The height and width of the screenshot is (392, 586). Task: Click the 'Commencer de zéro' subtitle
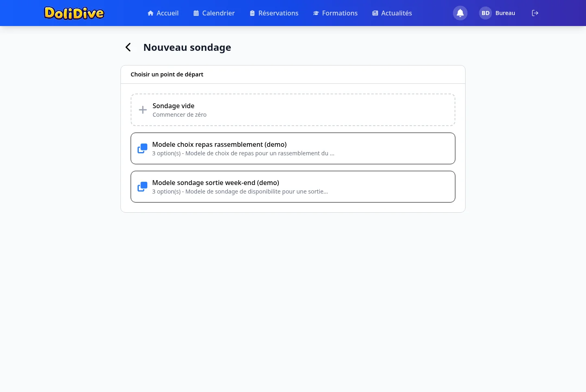(x=179, y=115)
